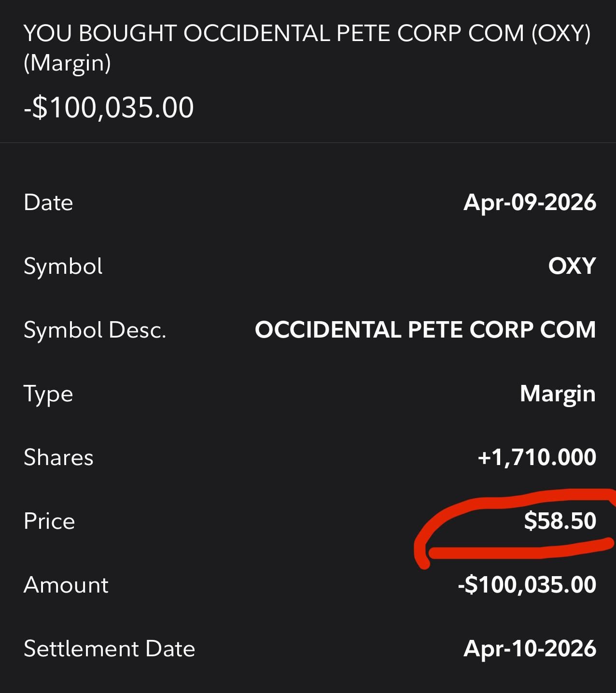Select the circled $58.50 price value
This screenshot has width=616, height=693.
560,521
